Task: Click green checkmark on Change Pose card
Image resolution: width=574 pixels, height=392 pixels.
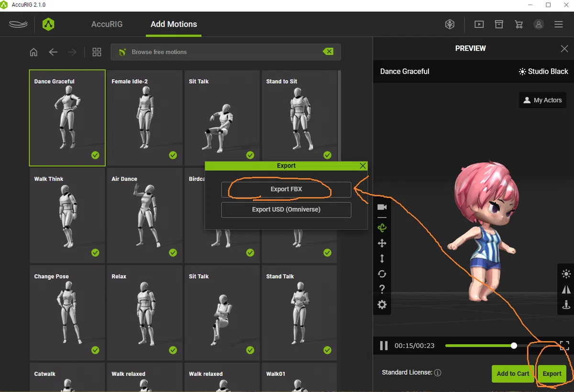Action: tap(95, 350)
